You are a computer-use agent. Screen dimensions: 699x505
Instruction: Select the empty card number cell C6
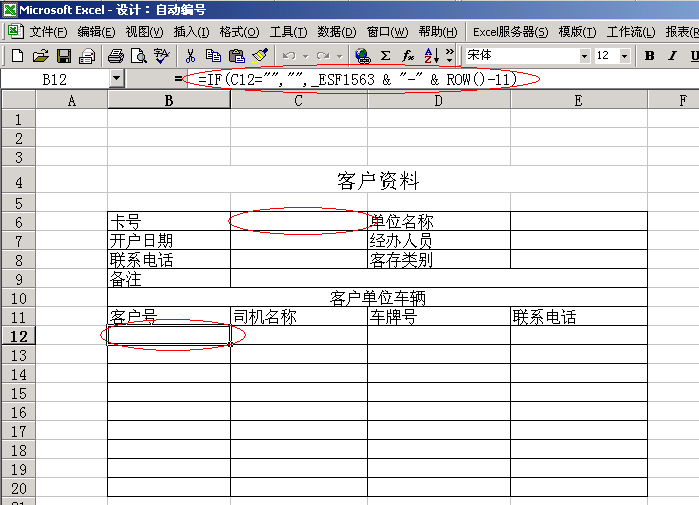click(299, 222)
